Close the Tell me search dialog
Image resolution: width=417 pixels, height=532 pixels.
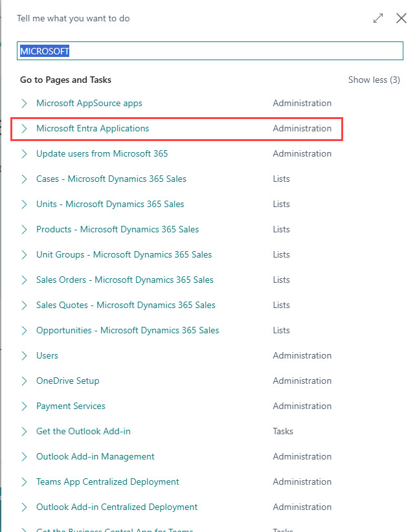pos(401,19)
